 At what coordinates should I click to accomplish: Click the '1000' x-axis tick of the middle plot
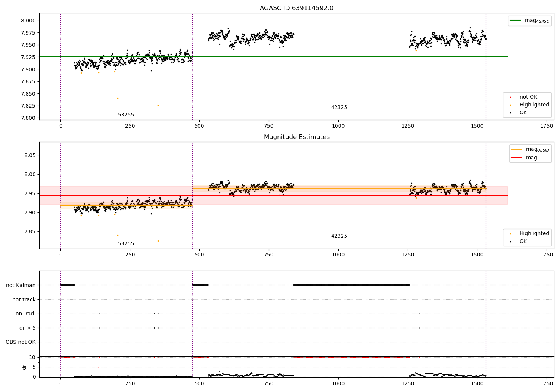pos(338,255)
